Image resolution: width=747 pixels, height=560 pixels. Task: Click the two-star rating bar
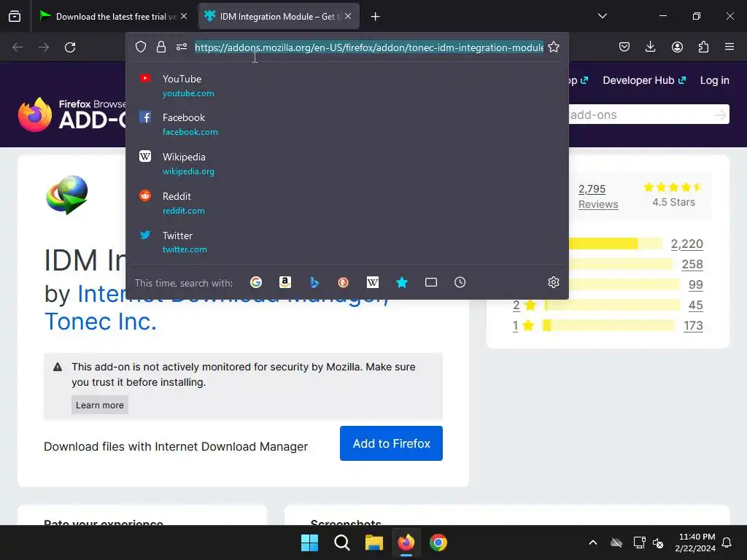612,305
